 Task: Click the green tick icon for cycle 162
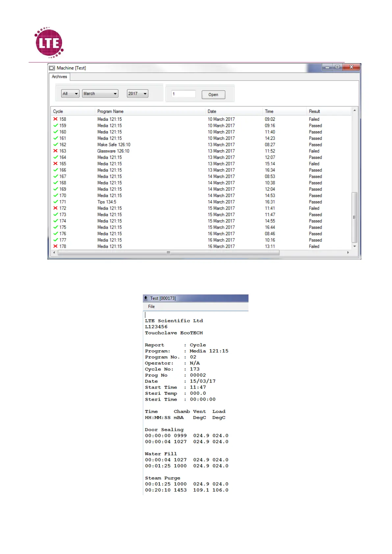coord(55,144)
